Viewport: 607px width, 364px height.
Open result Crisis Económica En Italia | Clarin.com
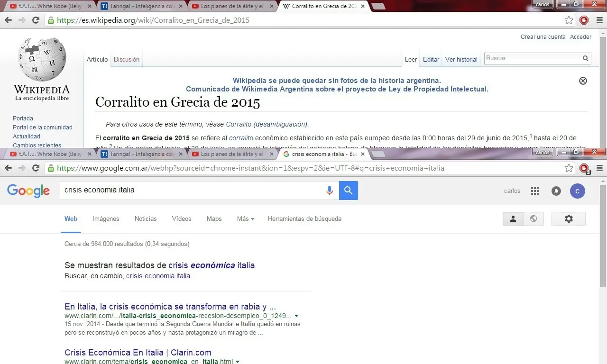point(138,353)
